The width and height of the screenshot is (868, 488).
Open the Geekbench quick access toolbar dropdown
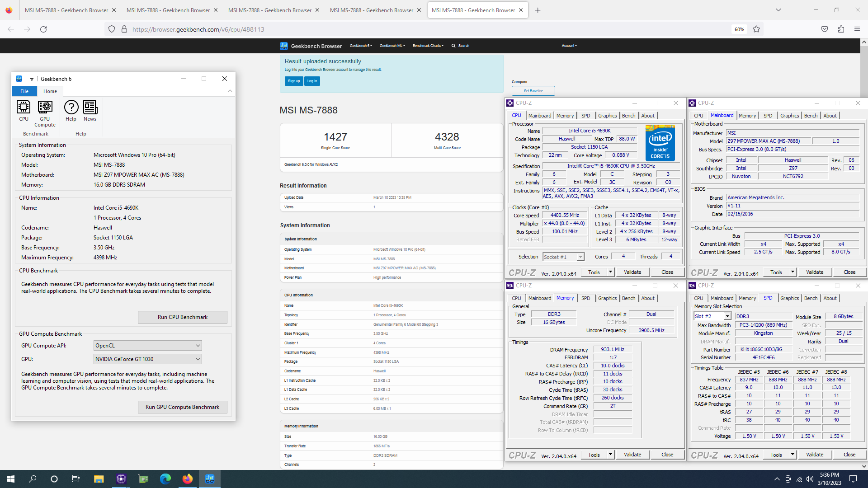(32, 79)
